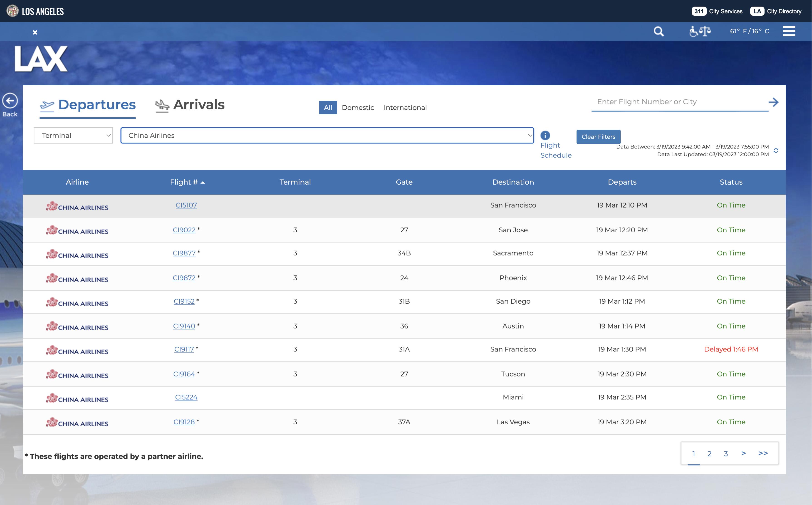Viewport: 812px width, 505px height.
Task: Open the accessibility and legal icon
Action: tap(700, 31)
